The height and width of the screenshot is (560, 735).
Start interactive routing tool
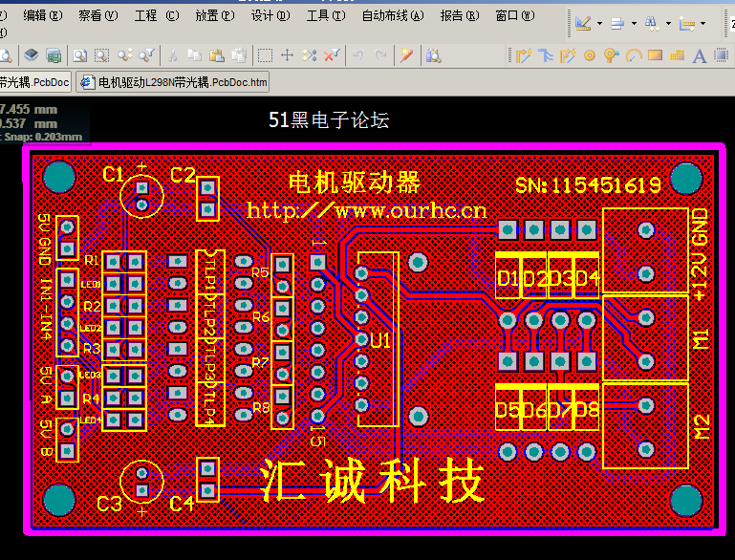[x=523, y=55]
